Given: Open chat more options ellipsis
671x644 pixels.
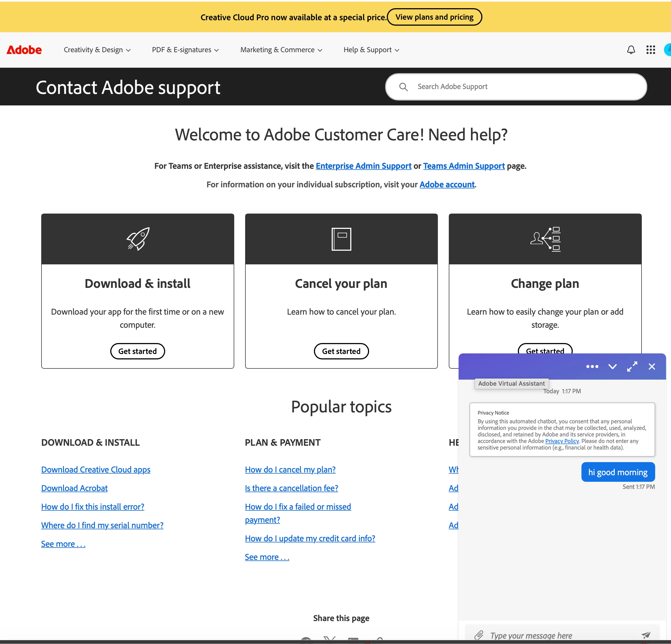Looking at the screenshot, I should [x=592, y=367].
